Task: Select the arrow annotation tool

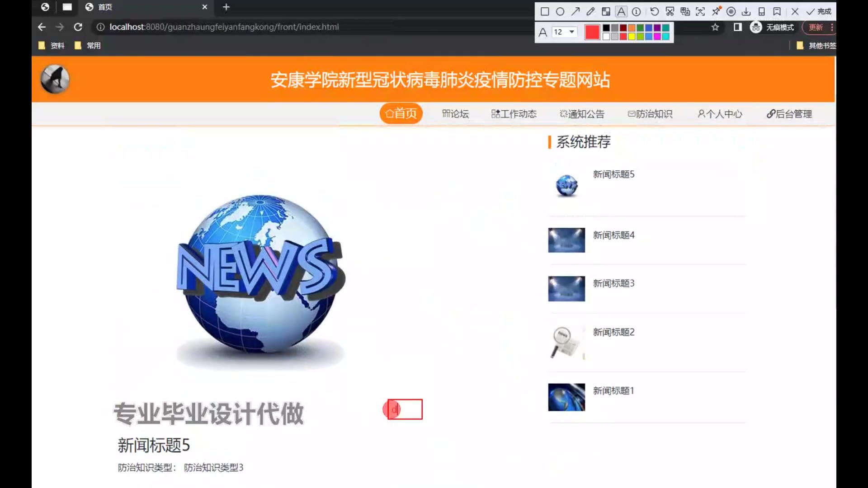Action: (576, 12)
